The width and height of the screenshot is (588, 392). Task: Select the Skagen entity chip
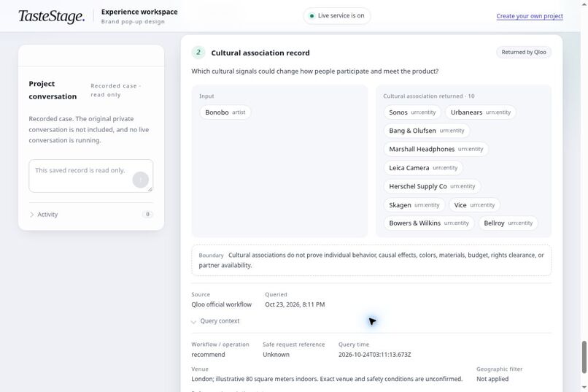pos(414,205)
